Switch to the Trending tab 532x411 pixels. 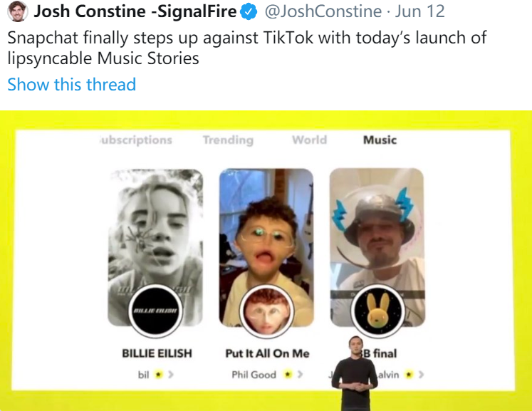click(x=228, y=140)
